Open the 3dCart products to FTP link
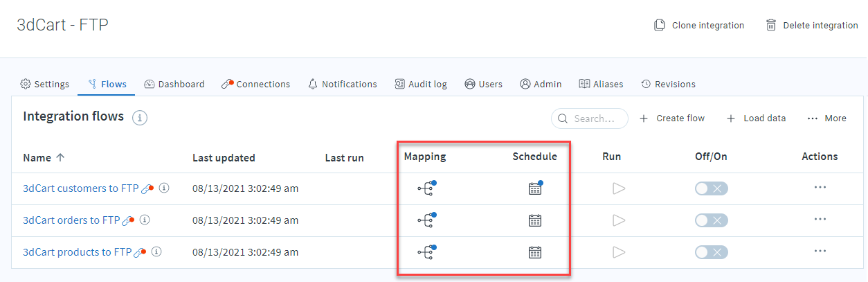Screen dimensions: 868x282 coord(78,252)
